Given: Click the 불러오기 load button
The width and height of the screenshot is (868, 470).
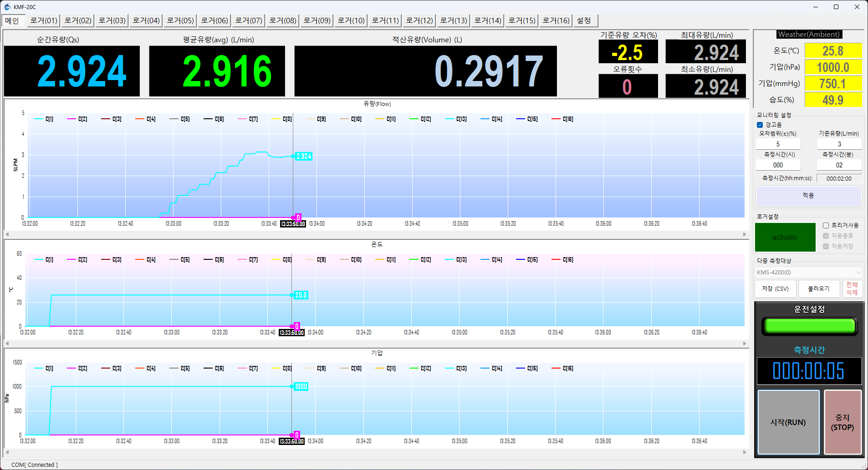Looking at the screenshot, I should [x=819, y=289].
